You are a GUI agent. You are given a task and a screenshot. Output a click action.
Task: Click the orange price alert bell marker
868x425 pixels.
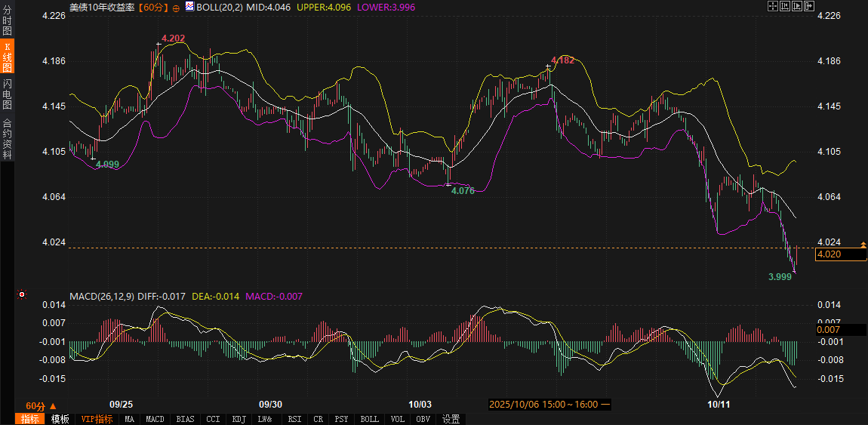pos(863,243)
